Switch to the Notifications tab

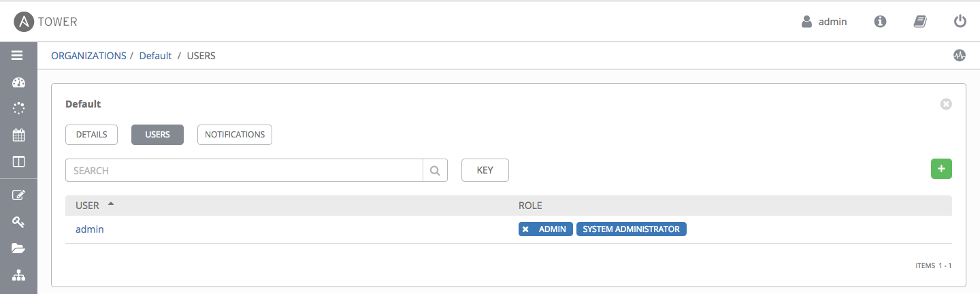pos(235,135)
